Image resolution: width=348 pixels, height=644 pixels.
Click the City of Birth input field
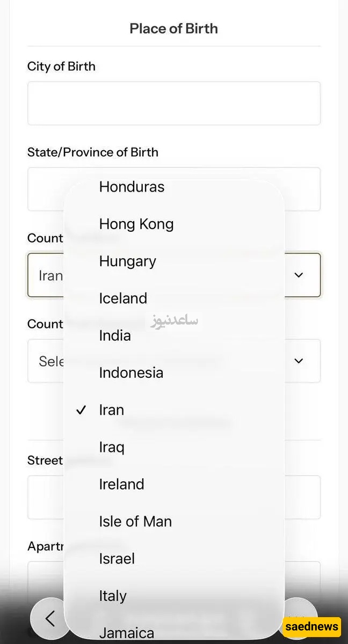[x=174, y=103]
